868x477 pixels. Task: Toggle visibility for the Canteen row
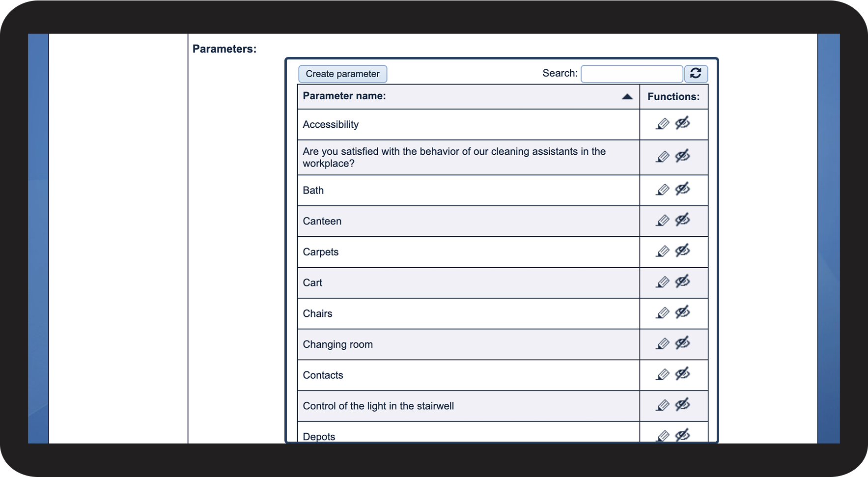pyautogui.click(x=682, y=220)
